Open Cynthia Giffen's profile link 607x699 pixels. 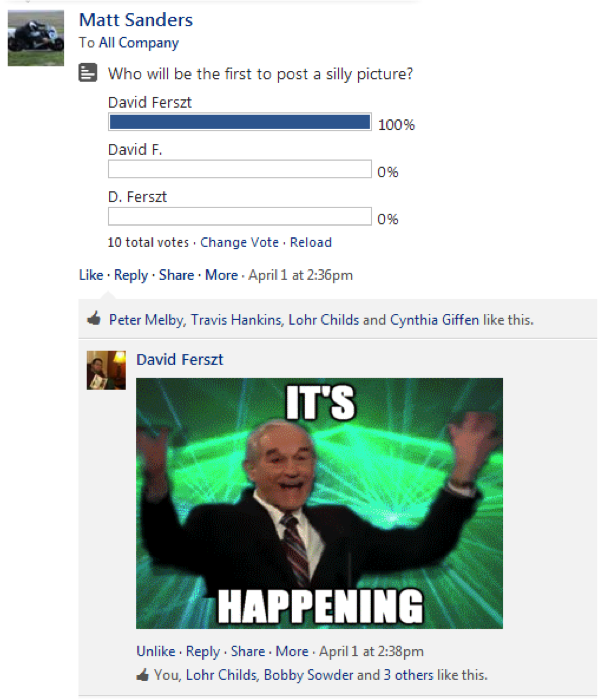pos(435,320)
